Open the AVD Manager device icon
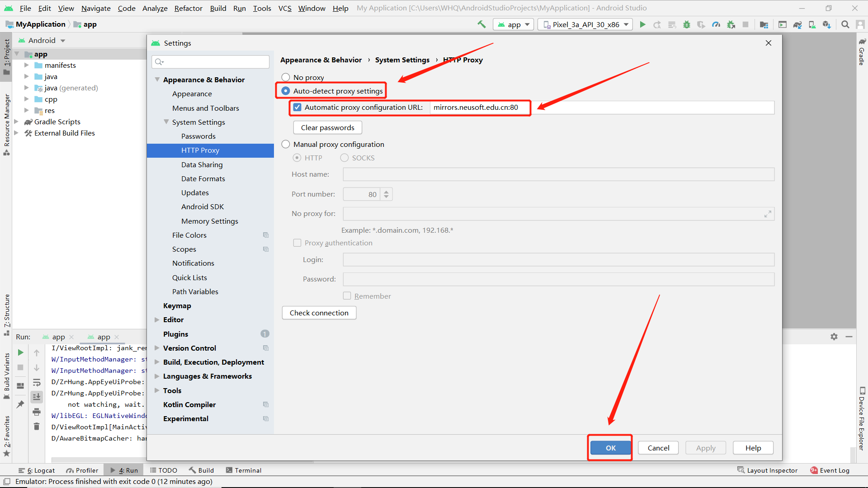This screenshot has width=868, height=488. (x=812, y=24)
